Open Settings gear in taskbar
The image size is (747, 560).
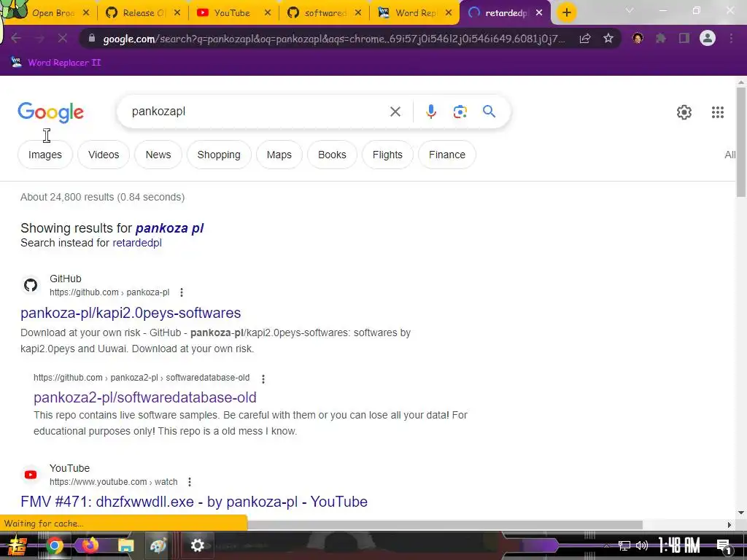click(197, 545)
